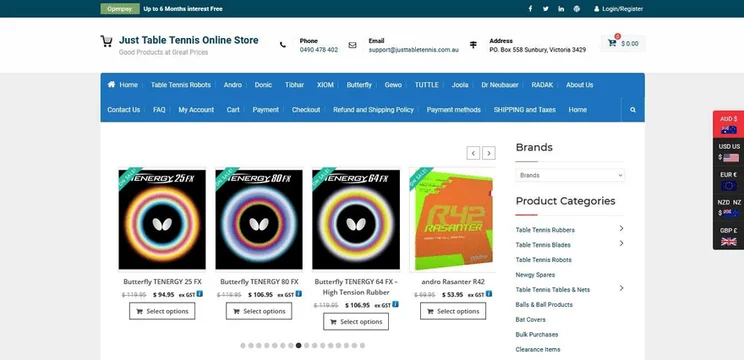Switch currency to AUD $
The width and height of the screenshot is (744, 360).
coord(728,124)
